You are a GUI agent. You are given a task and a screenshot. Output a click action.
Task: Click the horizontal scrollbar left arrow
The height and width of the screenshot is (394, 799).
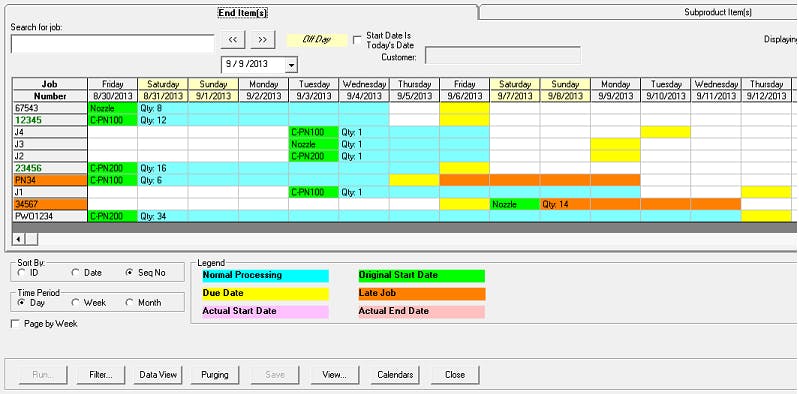(18, 239)
